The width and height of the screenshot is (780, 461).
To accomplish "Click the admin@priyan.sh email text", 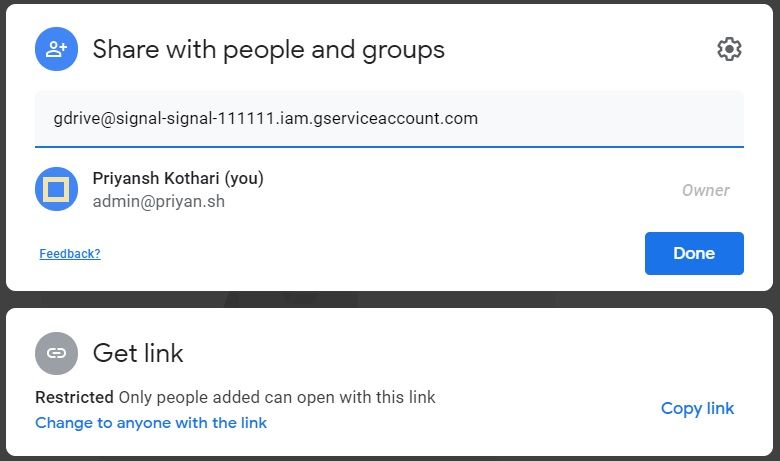I will [159, 201].
